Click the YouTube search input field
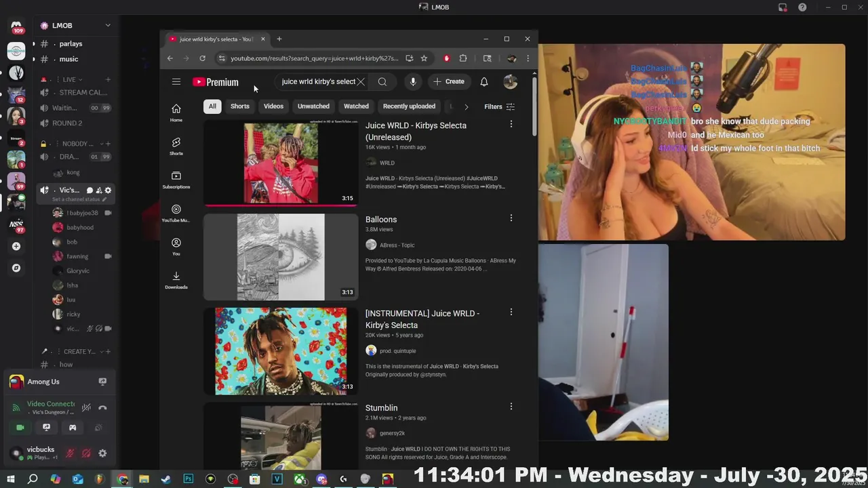868x488 pixels. click(x=317, y=82)
